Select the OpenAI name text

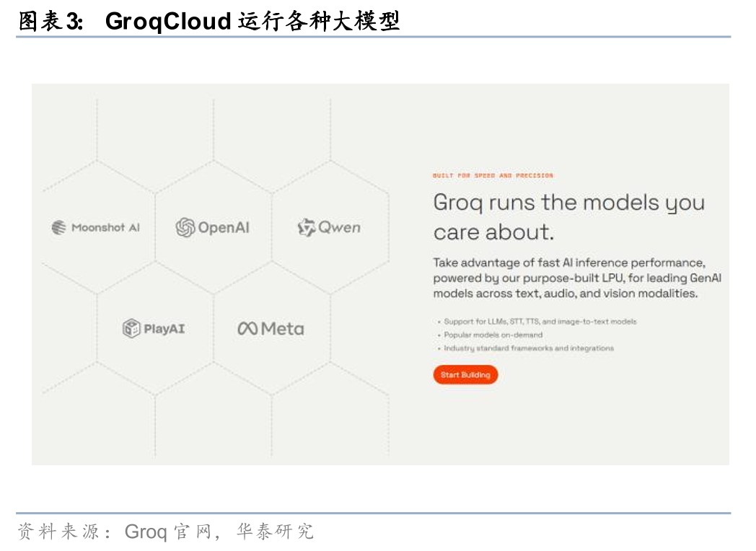[x=224, y=228]
